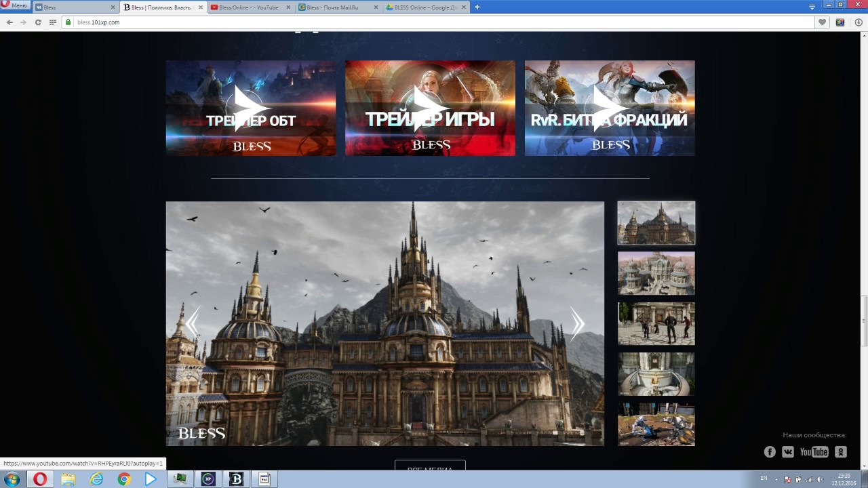Play the ТРЕЙЛЕР ИГРЫ video
Screen dimensions: 868x488
[x=430, y=108]
